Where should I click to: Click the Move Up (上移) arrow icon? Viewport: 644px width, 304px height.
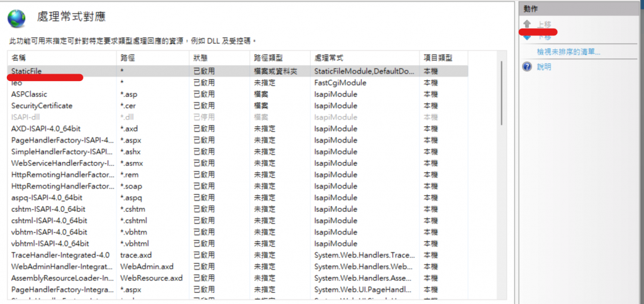(x=528, y=24)
